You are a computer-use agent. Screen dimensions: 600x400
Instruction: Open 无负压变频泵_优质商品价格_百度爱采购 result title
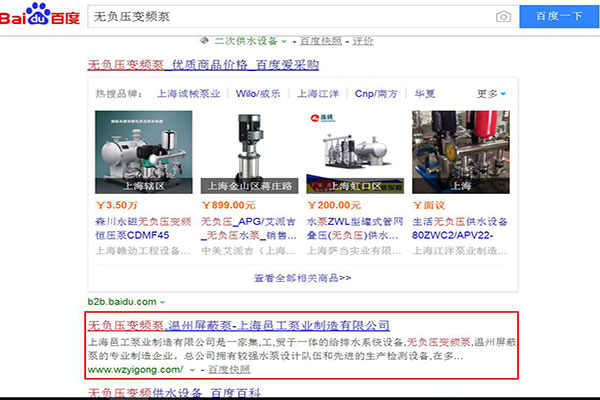[203, 65]
